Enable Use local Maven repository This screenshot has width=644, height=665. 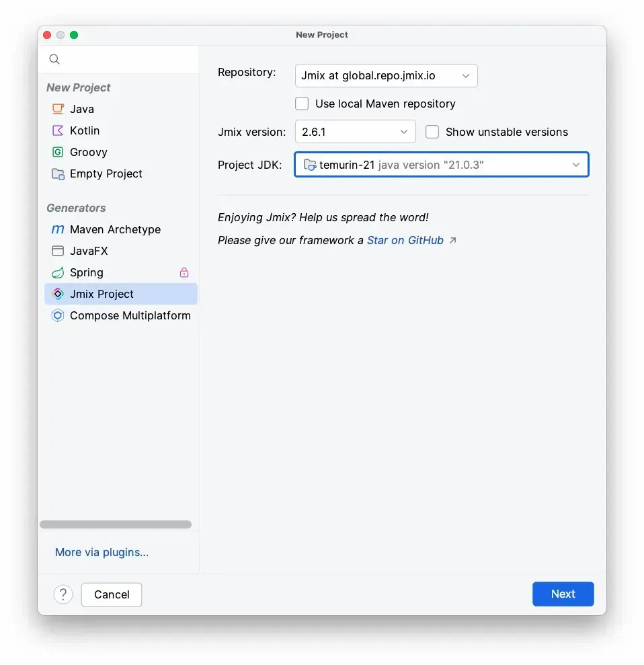tap(303, 104)
